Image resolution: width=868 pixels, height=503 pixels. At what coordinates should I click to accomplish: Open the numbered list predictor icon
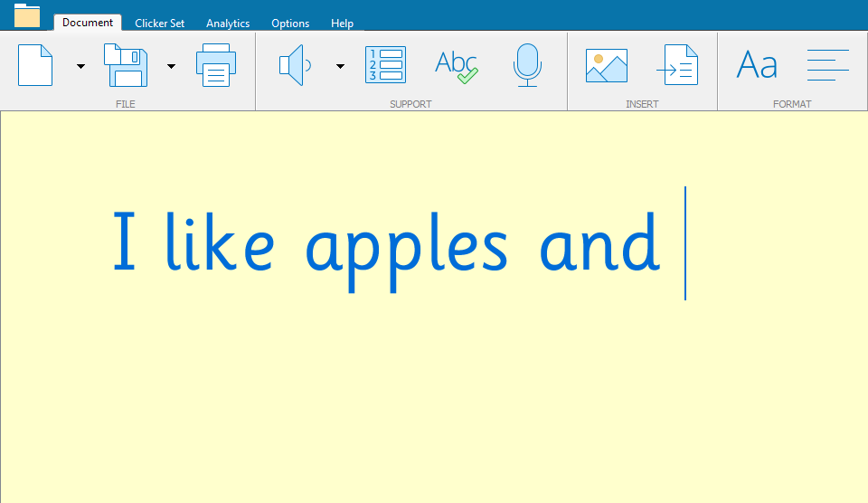tap(385, 65)
